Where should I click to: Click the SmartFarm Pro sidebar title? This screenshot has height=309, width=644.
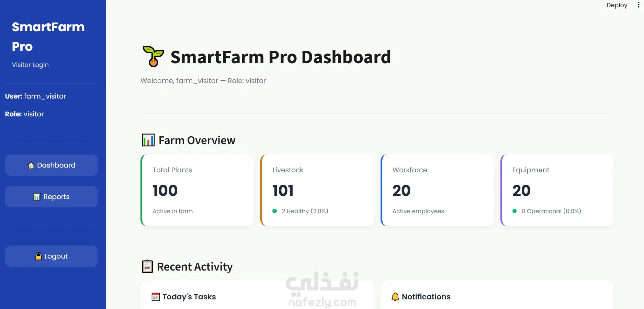[x=48, y=36]
